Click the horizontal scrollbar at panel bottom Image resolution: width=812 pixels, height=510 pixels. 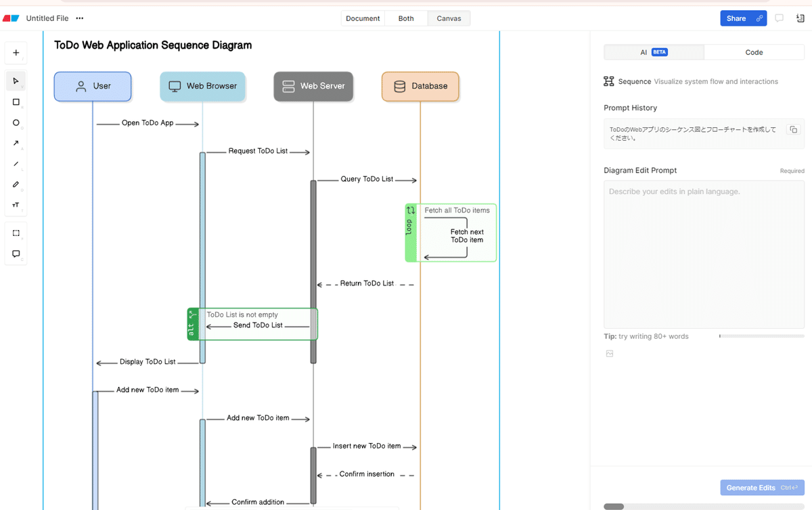[x=614, y=507]
